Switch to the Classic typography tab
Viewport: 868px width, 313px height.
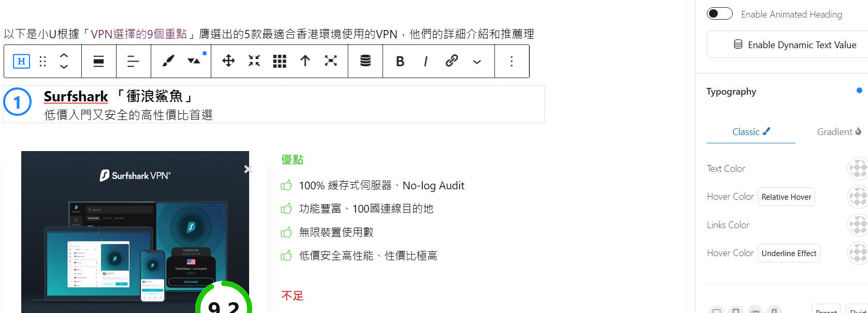(751, 132)
